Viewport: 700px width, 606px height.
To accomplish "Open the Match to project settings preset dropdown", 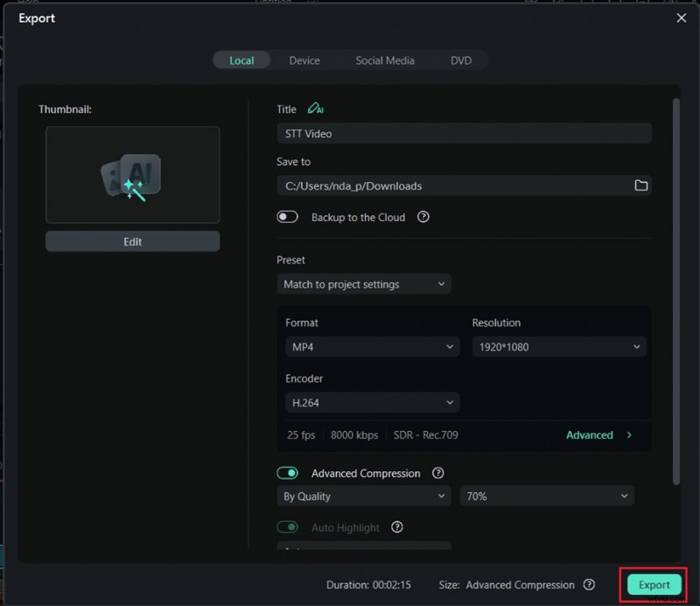I will coord(364,284).
